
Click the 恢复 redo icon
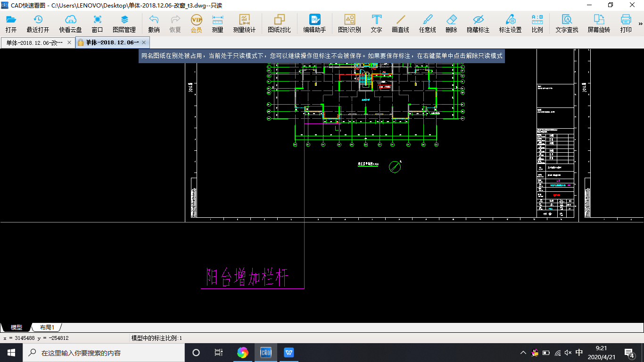pyautogui.click(x=175, y=24)
